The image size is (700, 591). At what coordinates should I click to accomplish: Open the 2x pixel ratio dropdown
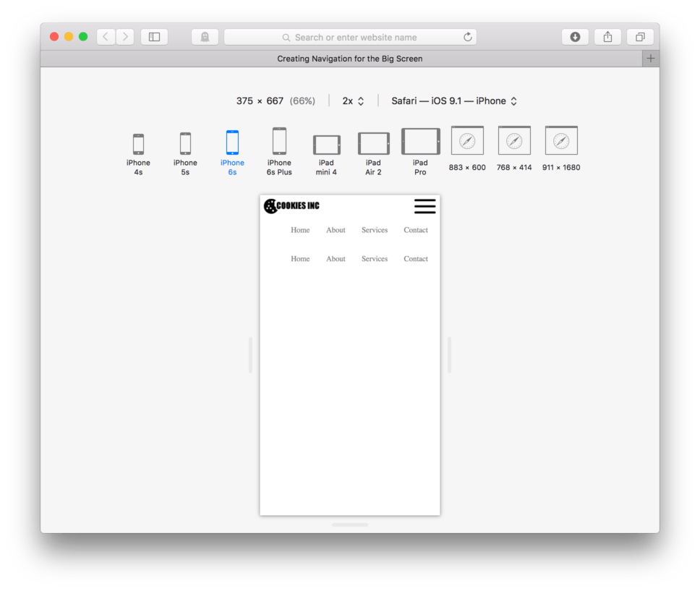tap(353, 101)
